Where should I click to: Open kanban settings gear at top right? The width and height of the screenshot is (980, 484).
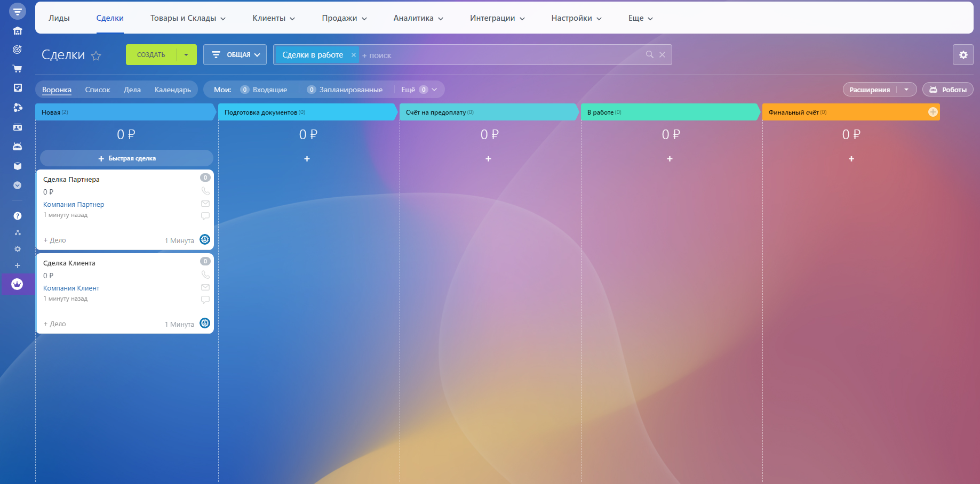point(963,55)
